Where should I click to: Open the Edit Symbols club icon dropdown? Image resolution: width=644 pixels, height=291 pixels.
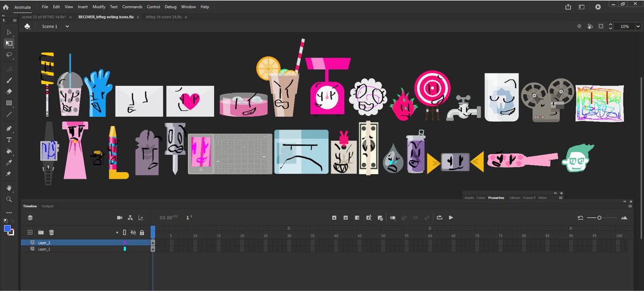pyautogui.click(x=27, y=26)
